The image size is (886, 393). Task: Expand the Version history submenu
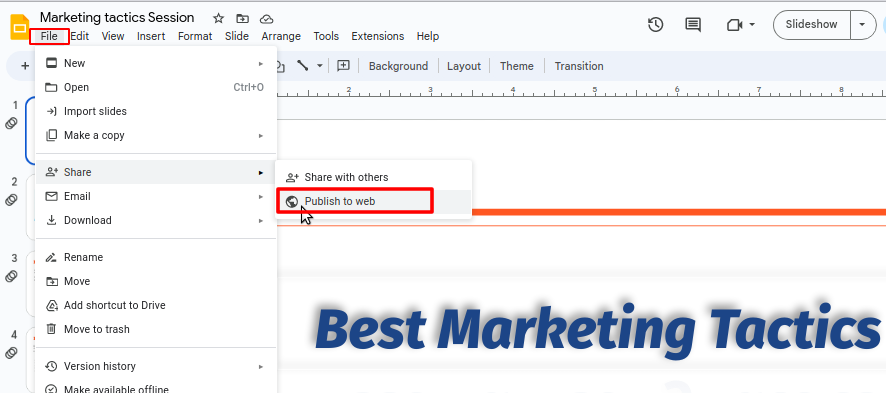[x=260, y=366]
